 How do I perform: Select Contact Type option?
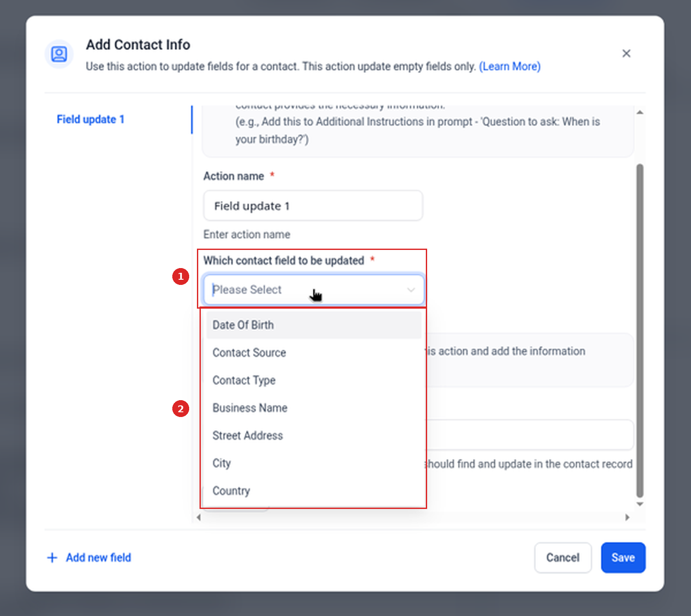314,380
